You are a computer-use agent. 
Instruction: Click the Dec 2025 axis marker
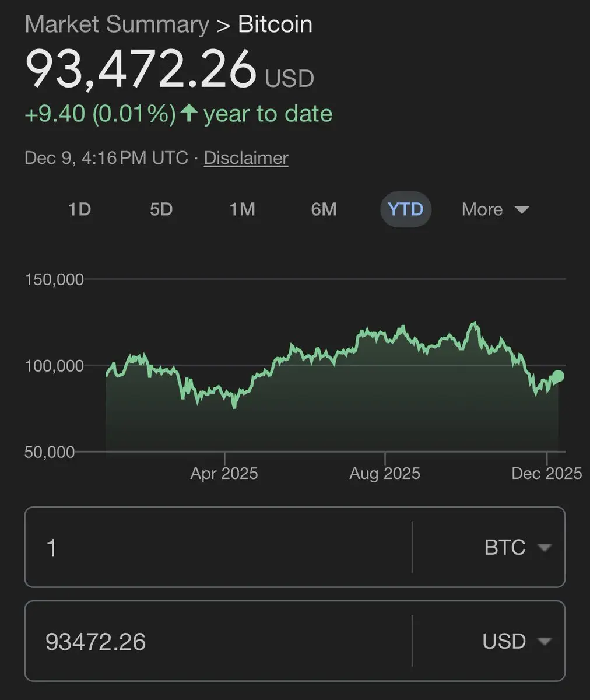(546, 473)
